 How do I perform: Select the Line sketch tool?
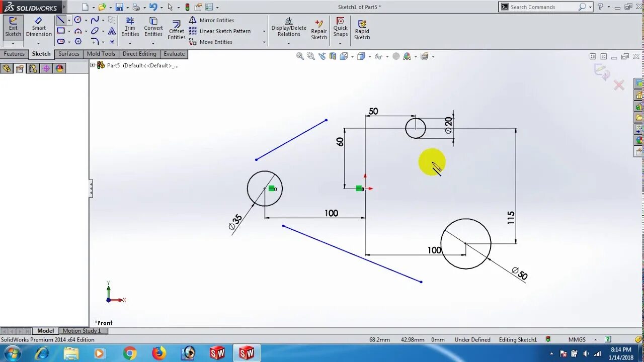(60, 20)
